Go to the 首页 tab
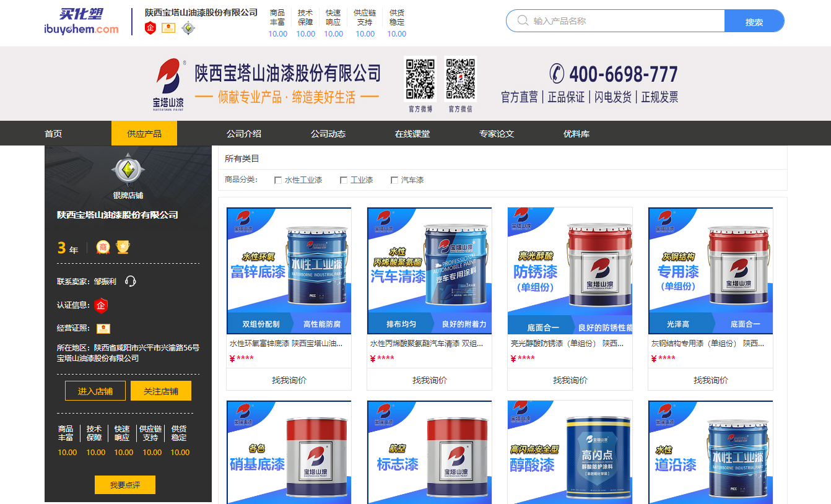831x504 pixels. [53, 134]
